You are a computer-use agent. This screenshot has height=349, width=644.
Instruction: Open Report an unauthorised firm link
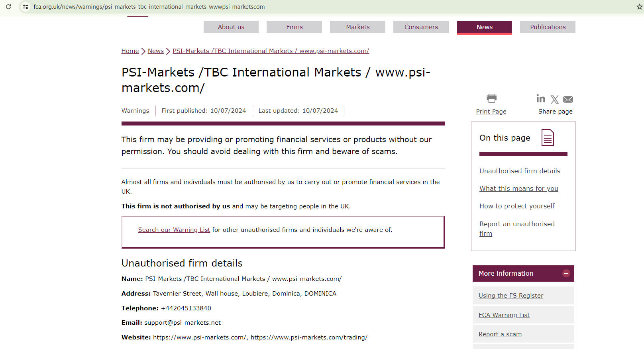click(x=517, y=229)
